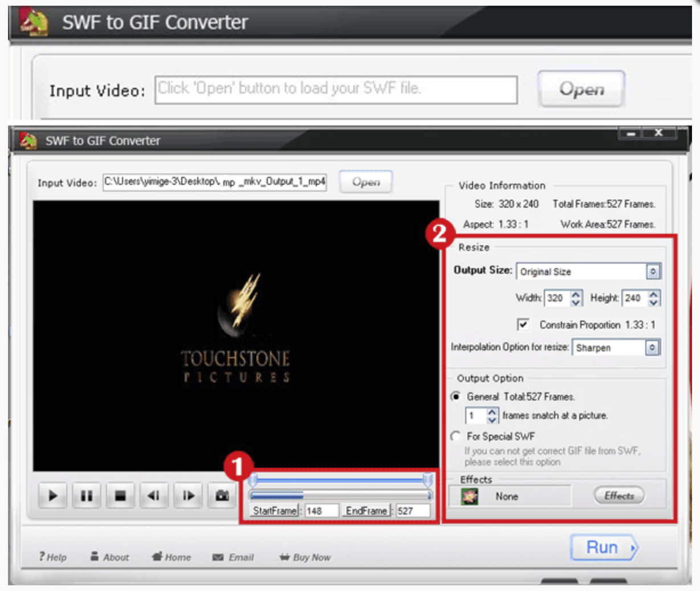Click the 'Total Frames:527 Frames.' text
This screenshot has height=591, width=700.
[x=604, y=204]
